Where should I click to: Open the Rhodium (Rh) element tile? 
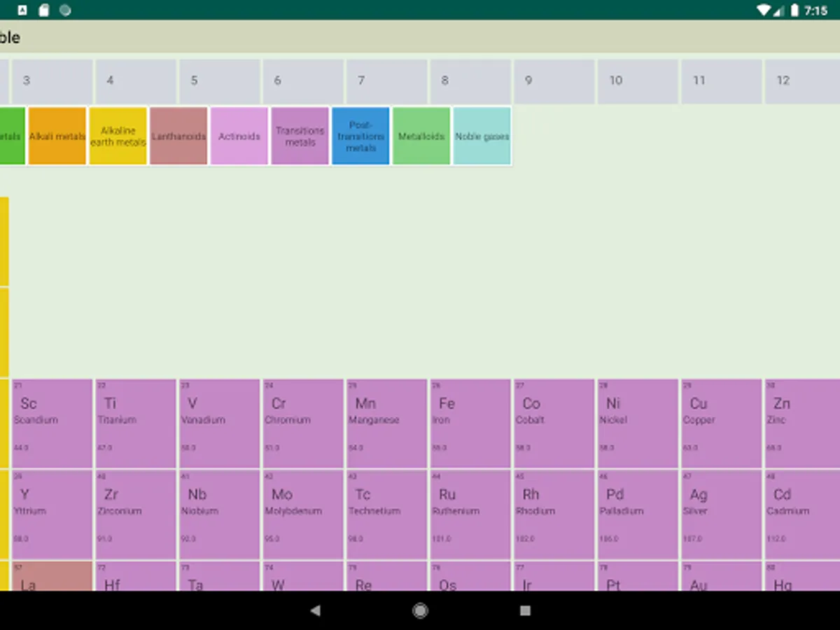tap(554, 514)
